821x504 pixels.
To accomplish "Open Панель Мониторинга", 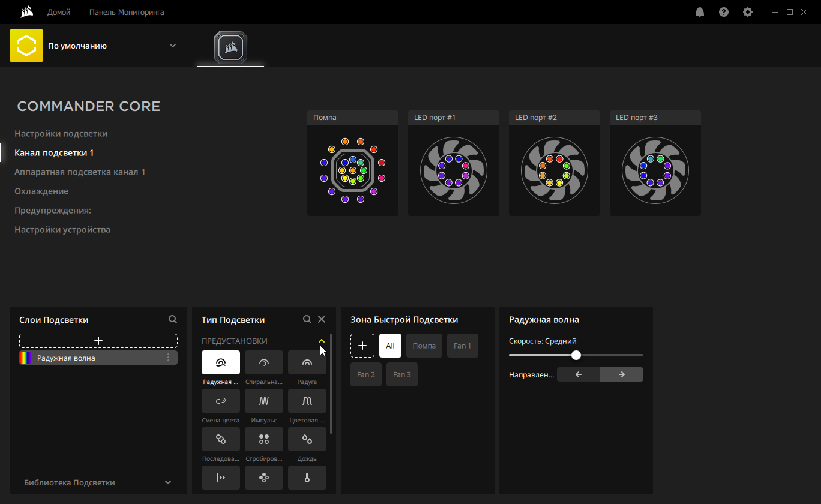I will [127, 12].
